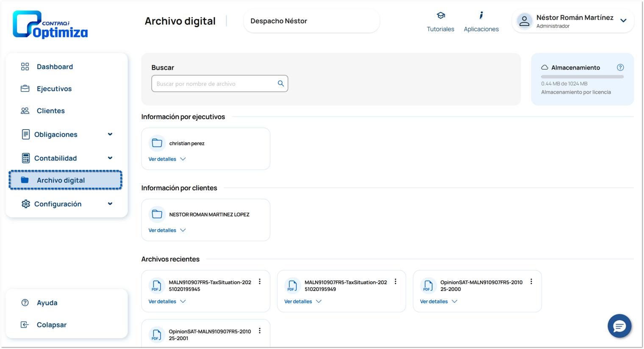The height and width of the screenshot is (349, 644).
Task: Expand the Contabilidad submenu
Action: (x=110, y=158)
